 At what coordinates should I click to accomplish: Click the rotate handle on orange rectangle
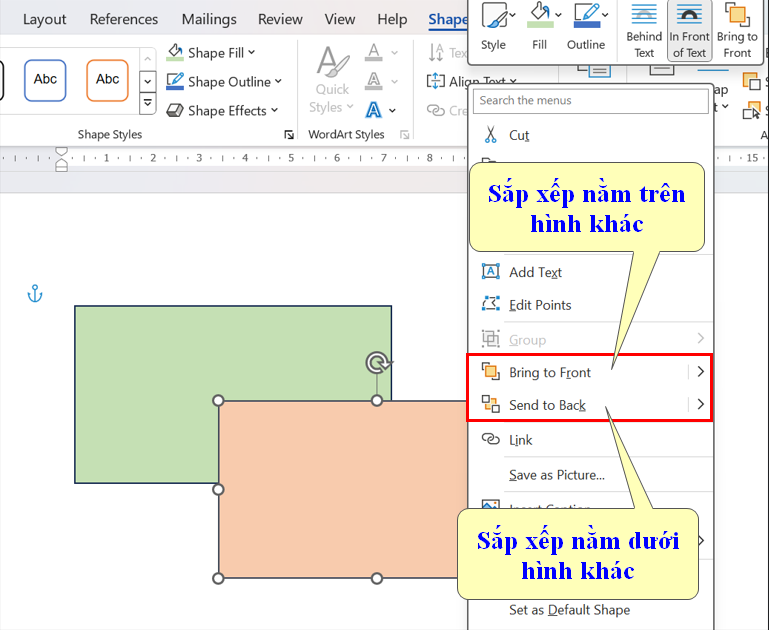[x=377, y=362]
